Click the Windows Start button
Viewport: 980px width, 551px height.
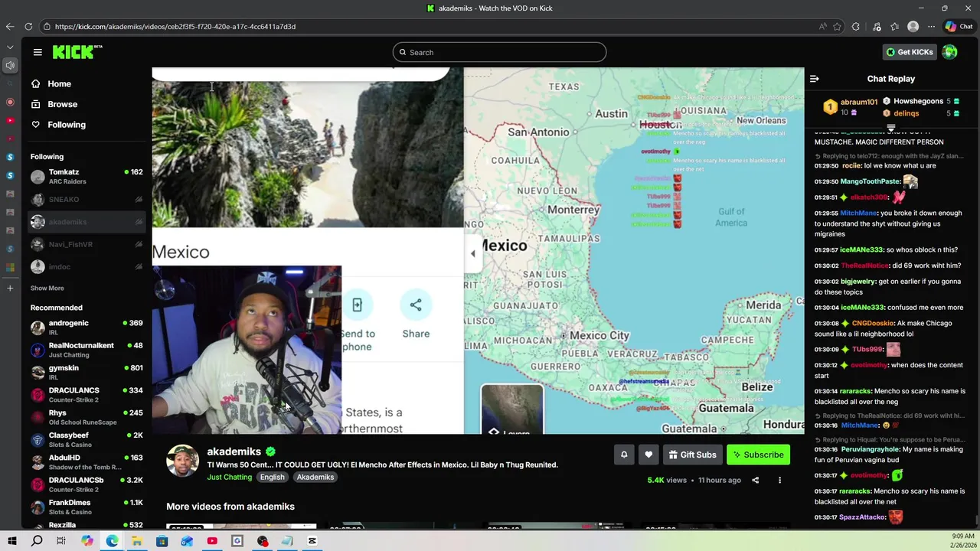11,541
